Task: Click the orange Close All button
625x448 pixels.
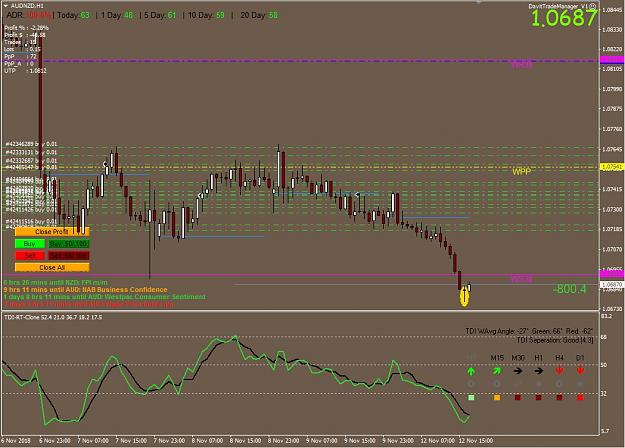Action: (x=52, y=267)
